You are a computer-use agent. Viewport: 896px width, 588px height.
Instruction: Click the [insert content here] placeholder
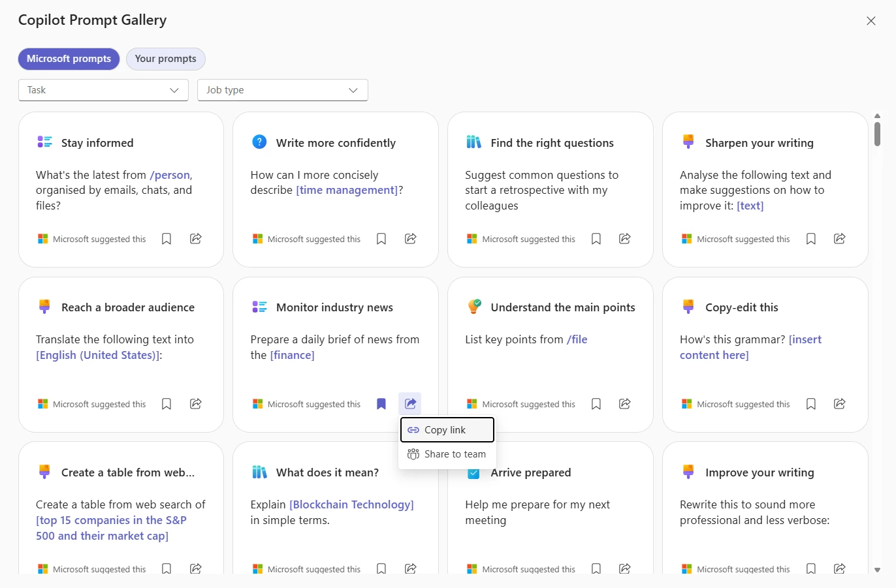pyautogui.click(x=751, y=347)
